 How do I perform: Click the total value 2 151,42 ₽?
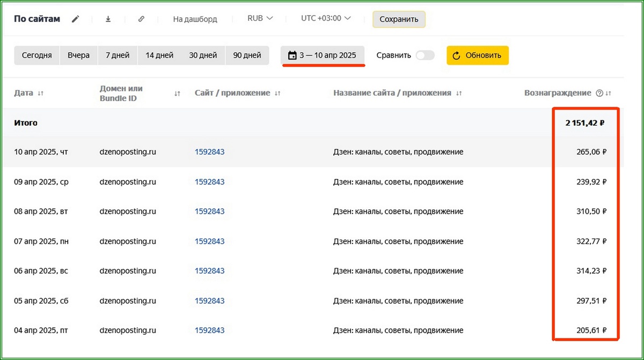585,123
